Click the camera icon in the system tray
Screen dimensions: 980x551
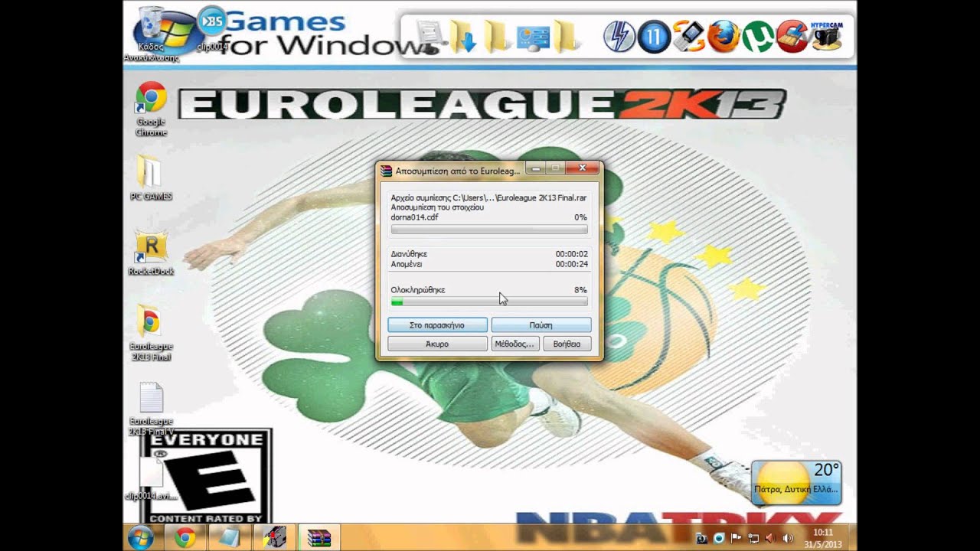pos(703,539)
